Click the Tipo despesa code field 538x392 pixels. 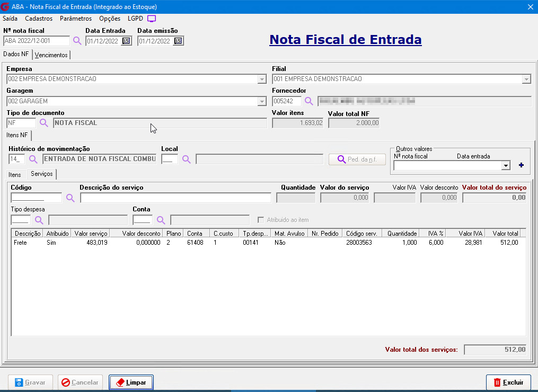coord(21,220)
